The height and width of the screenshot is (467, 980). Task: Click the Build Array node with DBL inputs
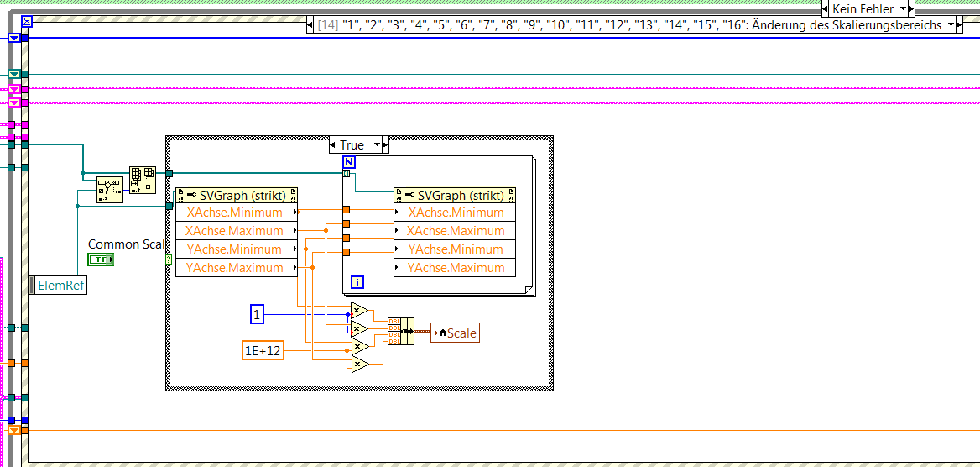[x=400, y=331]
